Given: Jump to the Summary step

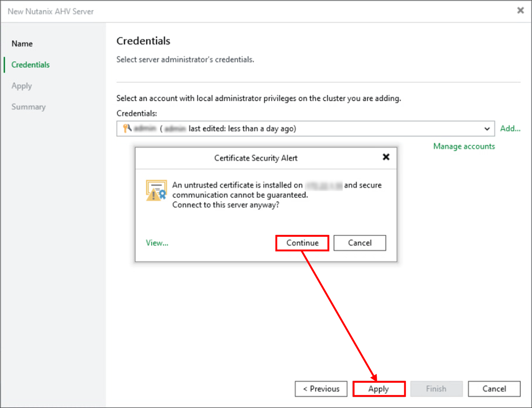Looking at the screenshot, I should (x=28, y=107).
